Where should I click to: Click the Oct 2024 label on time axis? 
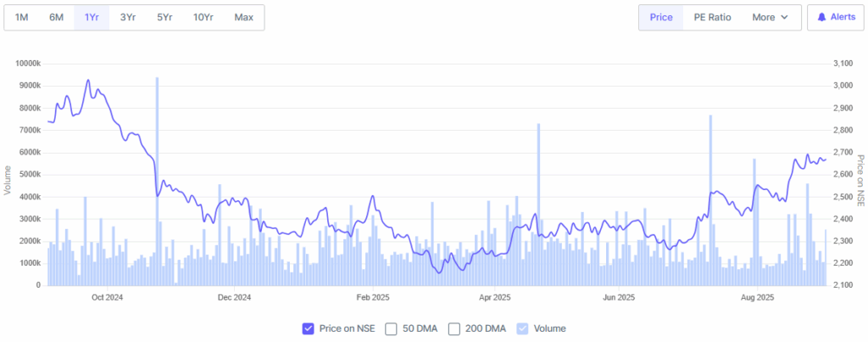[x=108, y=298]
